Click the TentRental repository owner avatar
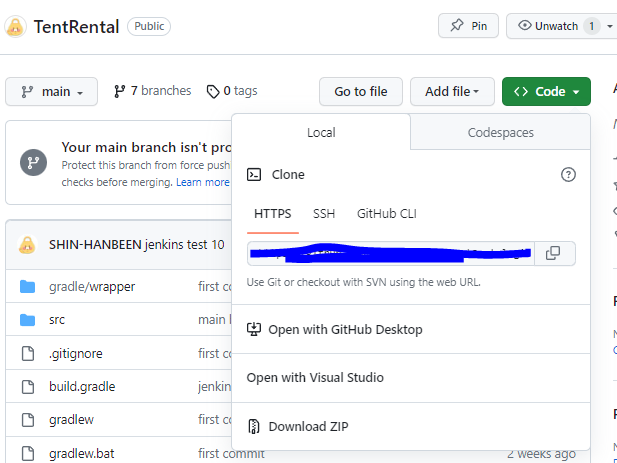This screenshot has height=463, width=617. coord(15,27)
